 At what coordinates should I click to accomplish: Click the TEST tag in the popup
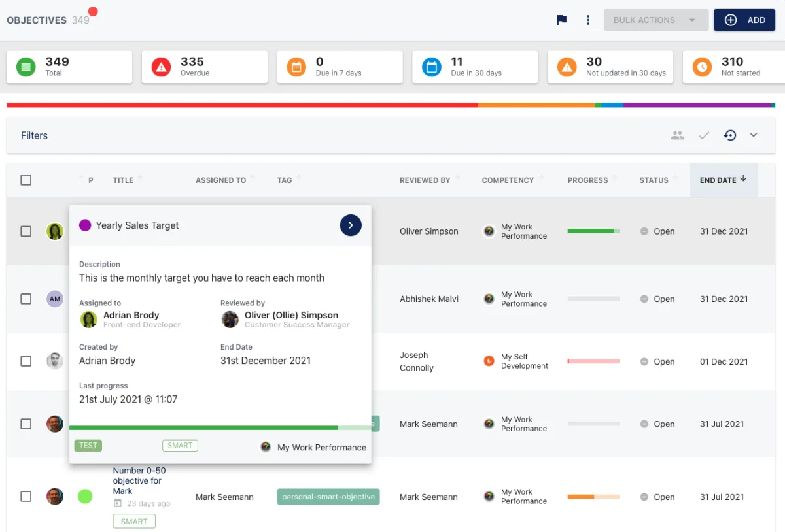(x=88, y=446)
